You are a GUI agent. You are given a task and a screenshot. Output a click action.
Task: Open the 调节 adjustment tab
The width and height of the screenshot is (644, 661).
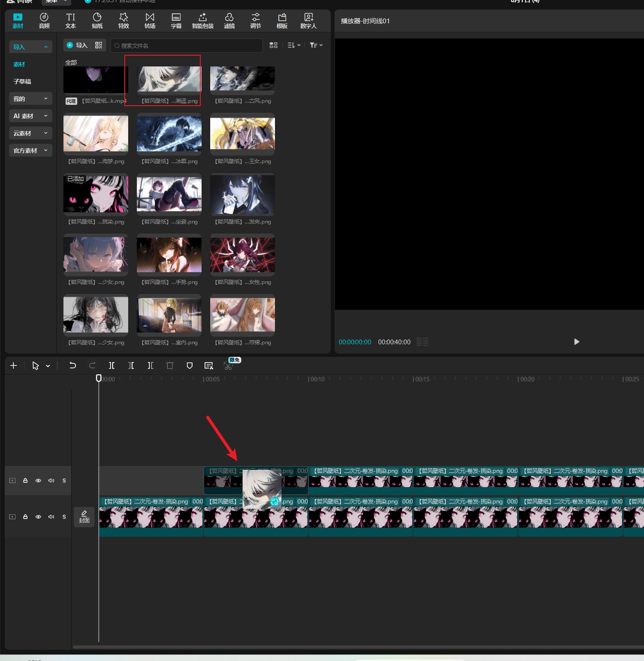click(x=256, y=20)
